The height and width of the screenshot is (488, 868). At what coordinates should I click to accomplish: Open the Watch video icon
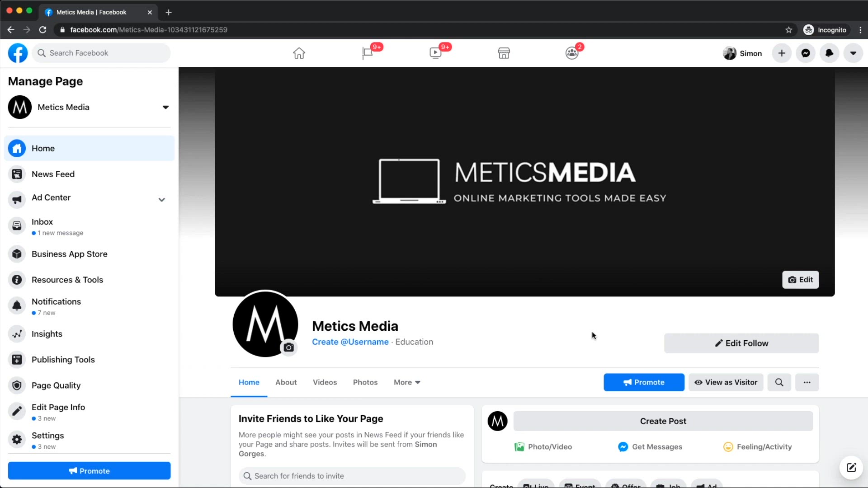coord(435,53)
